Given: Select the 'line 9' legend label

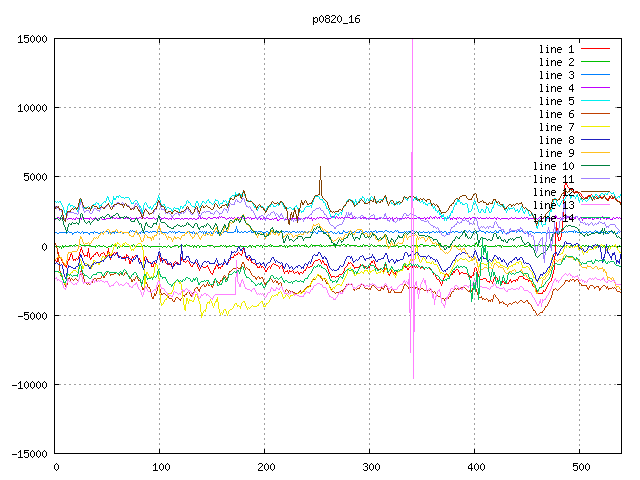Looking at the screenshot, I should tap(557, 153).
